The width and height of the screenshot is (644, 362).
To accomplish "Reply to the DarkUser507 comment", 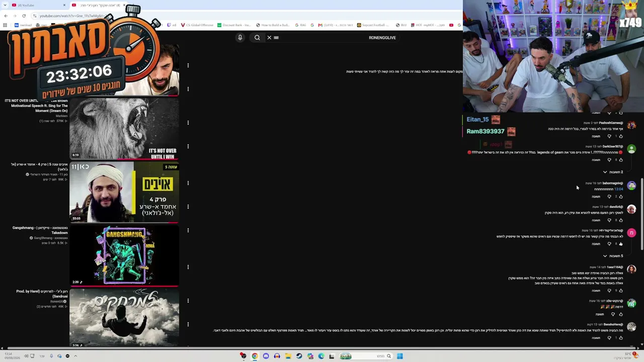I will tap(596, 160).
